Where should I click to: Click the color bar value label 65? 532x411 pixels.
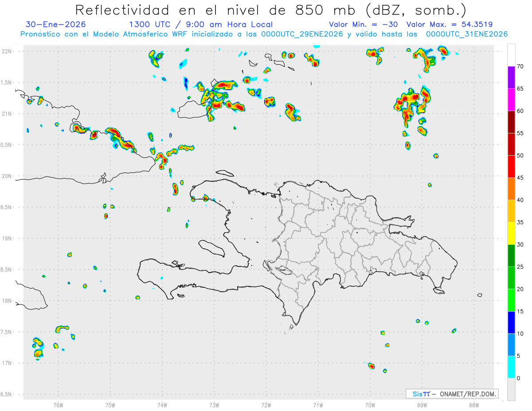coord(520,89)
